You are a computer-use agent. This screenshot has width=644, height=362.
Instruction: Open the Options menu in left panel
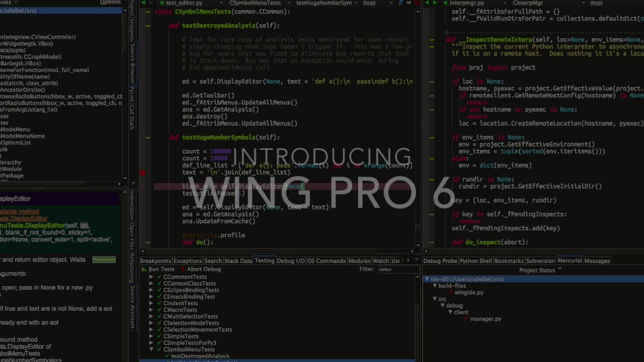[110, 3]
